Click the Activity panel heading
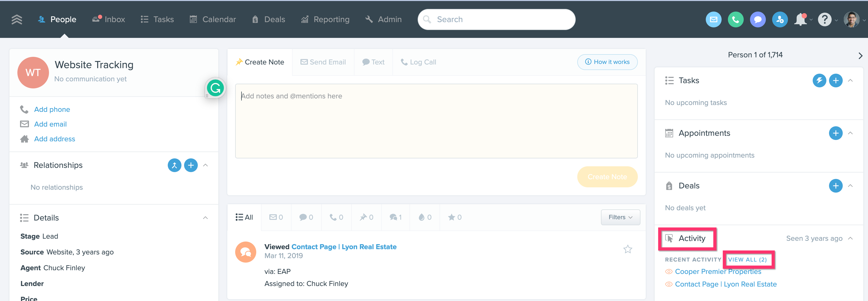The width and height of the screenshot is (868, 301). pyautogui.click(x=692, y=238)
